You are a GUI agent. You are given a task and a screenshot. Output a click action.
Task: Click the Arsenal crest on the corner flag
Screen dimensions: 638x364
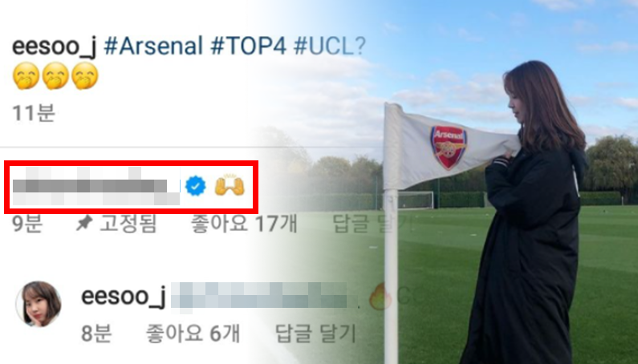point(449,148)
